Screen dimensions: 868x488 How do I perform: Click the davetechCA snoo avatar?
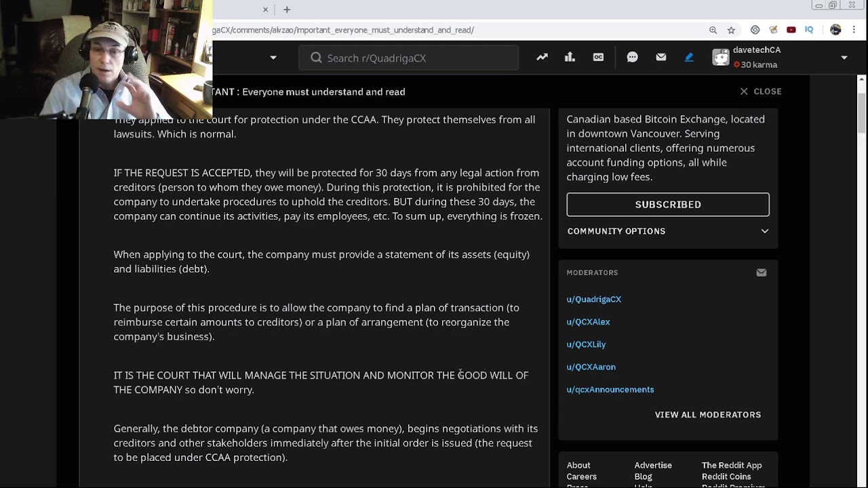(720, 58)
